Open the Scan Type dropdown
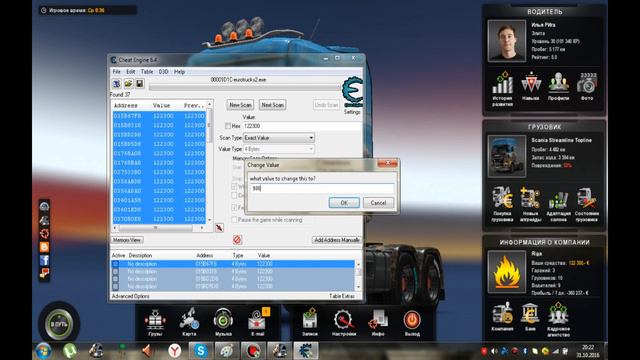Image resolution: width=640 pixels, height=360 pixels. (x=279, y=138)
